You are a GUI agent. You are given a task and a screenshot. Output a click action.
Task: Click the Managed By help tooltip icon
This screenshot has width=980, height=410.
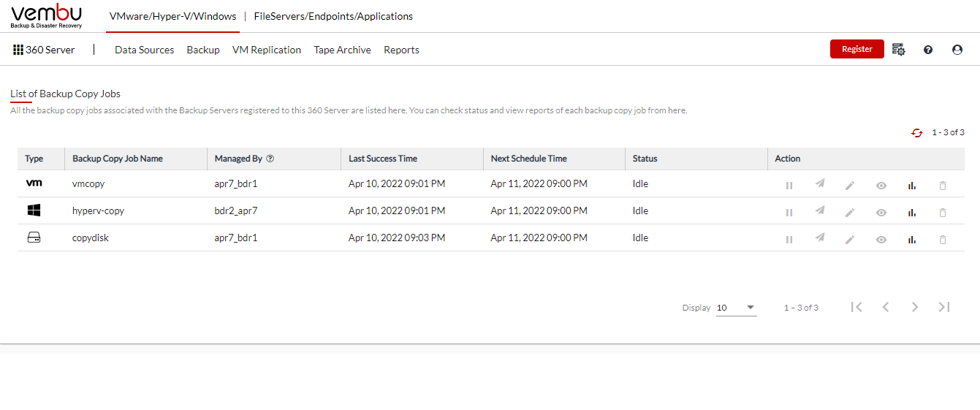click(x=270, y=159)
